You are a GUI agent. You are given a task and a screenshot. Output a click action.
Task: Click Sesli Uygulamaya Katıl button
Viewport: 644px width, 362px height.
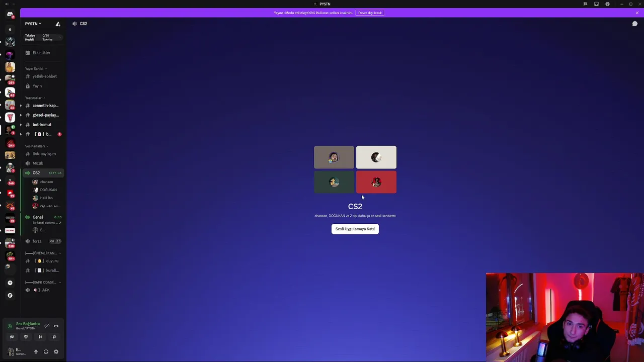pos(355,229)
